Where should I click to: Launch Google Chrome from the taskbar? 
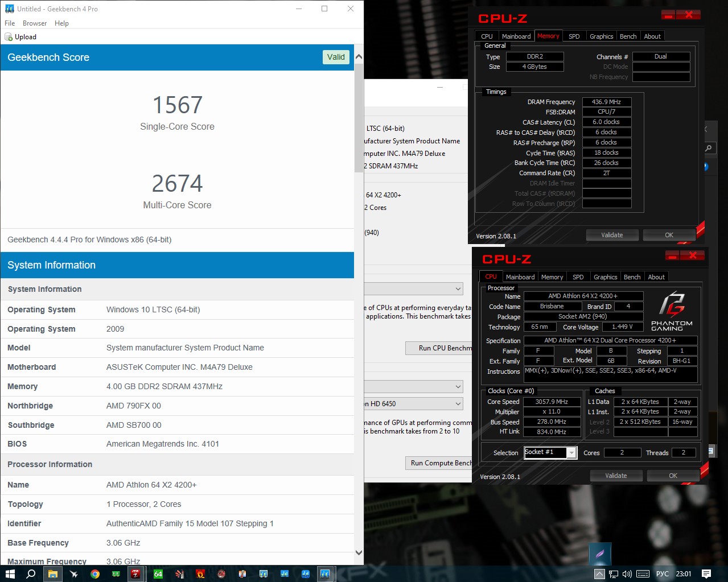coord(95,573)
